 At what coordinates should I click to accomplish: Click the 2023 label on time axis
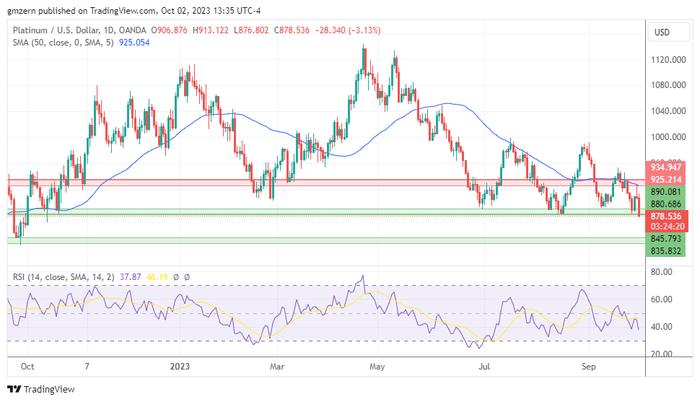coord(180,366)
